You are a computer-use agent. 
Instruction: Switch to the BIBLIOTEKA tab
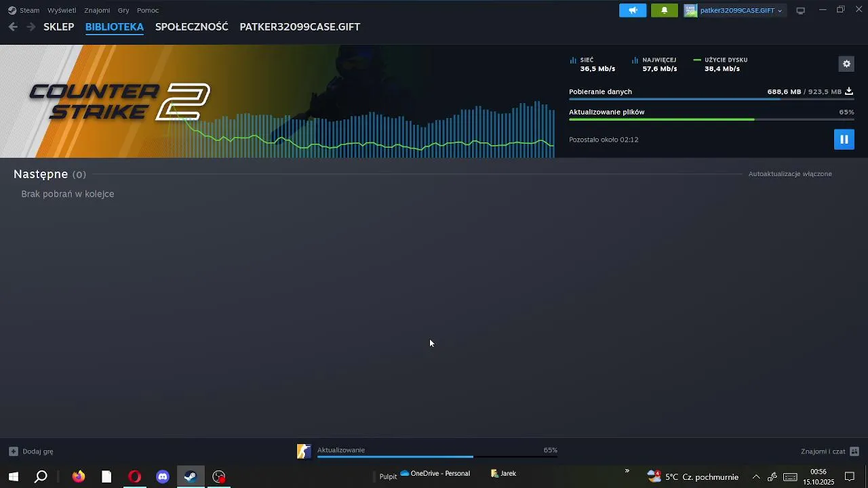[115, 27]
